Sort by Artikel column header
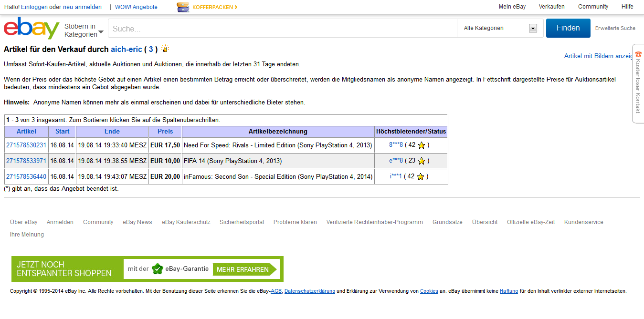 pos(26,131)
